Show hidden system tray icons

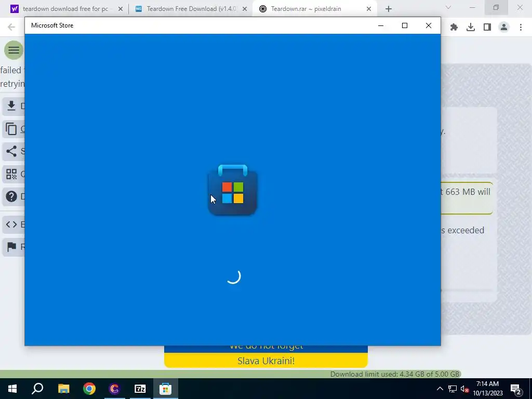click(440, 389)
